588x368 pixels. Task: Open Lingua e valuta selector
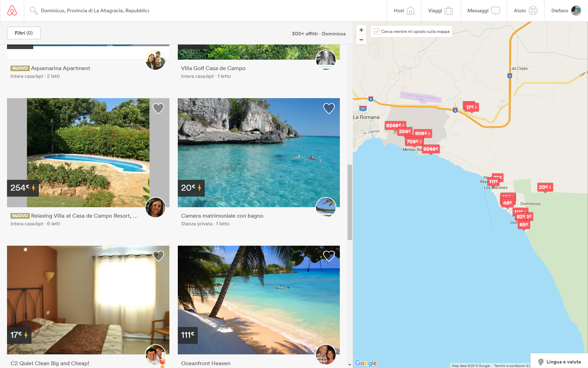pos(559,362)
